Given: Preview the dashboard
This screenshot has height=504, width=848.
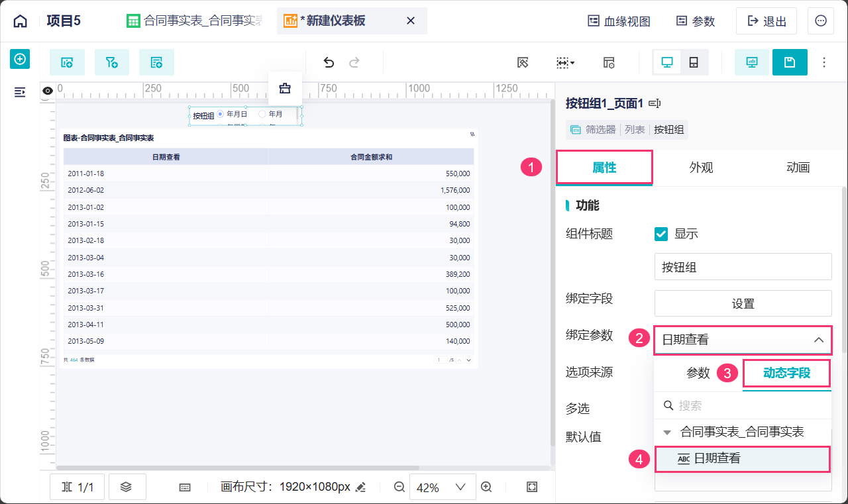Looking at the screenshot, I should tap(752, 62).
